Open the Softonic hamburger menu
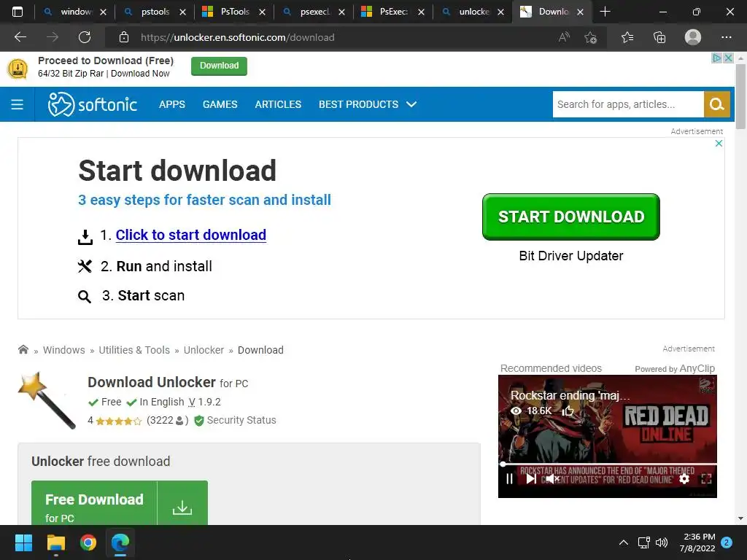The image size is (747, 560). [18, 104]
